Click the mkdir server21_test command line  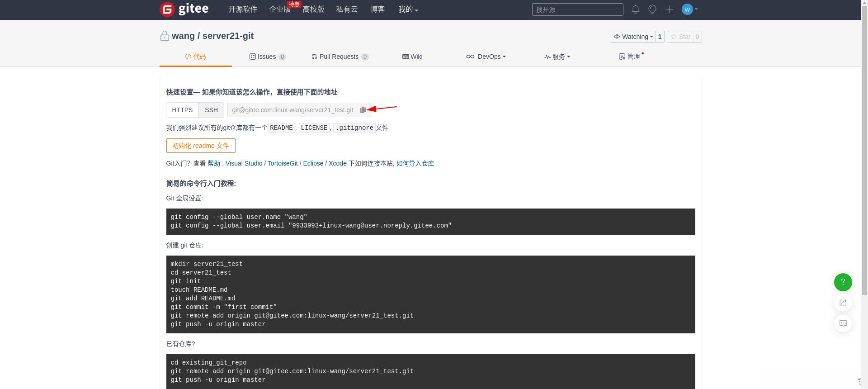coord(207,264)
